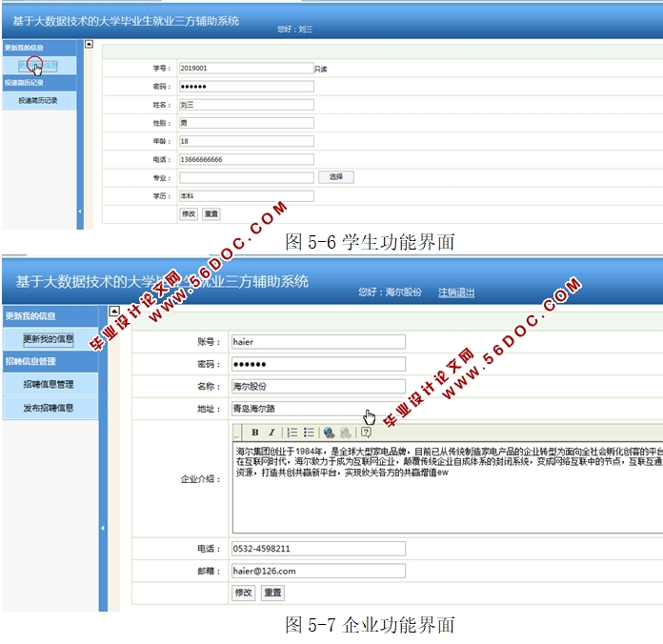
Task: Open 招聘信息管理 menu item
Action: pyautogui.click(x=49, y=384)
